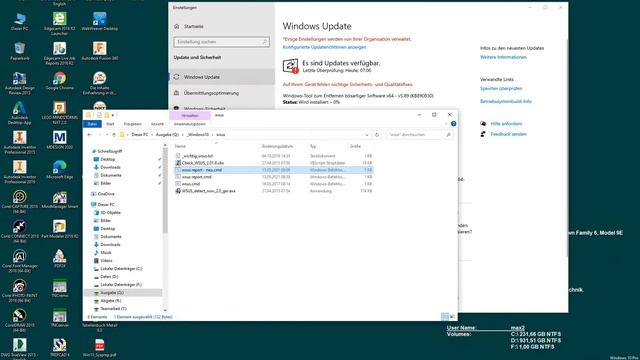
Task: Open address bar history dropdown in Explorer
Action: tap(367, 135)
